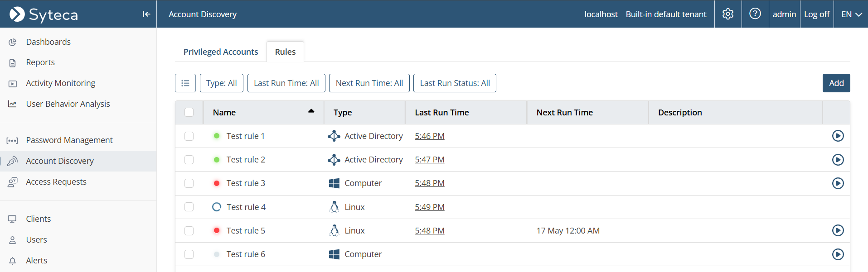Click the Syteca logo
The height and width of the screenshot is (272, 868).
(x=44, y=14)
